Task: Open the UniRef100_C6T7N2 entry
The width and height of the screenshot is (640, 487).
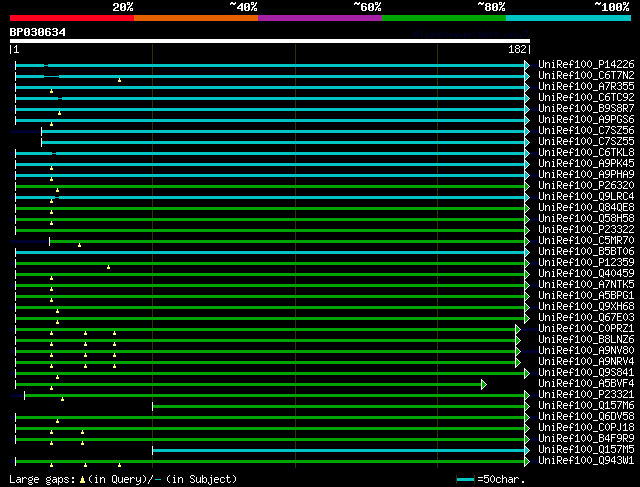Action: 586,76
